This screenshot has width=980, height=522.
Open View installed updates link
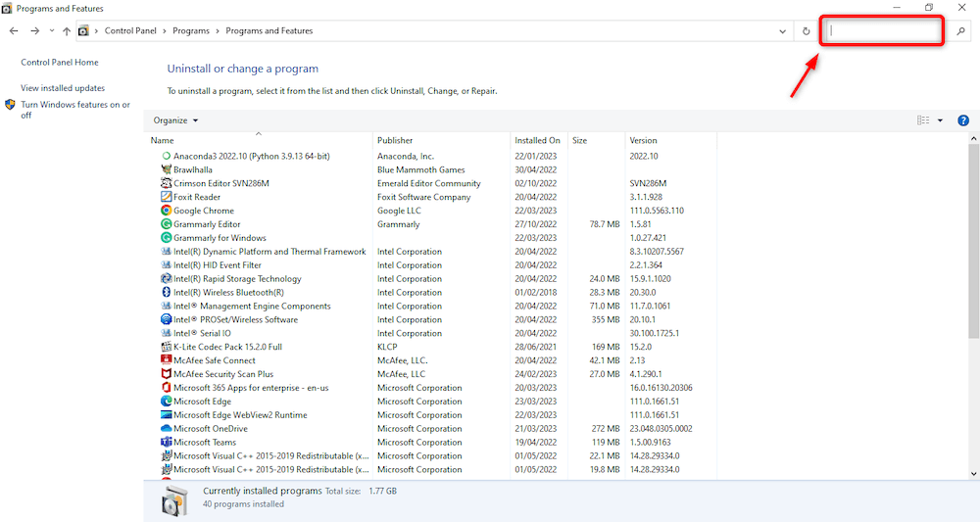point(63,88)
